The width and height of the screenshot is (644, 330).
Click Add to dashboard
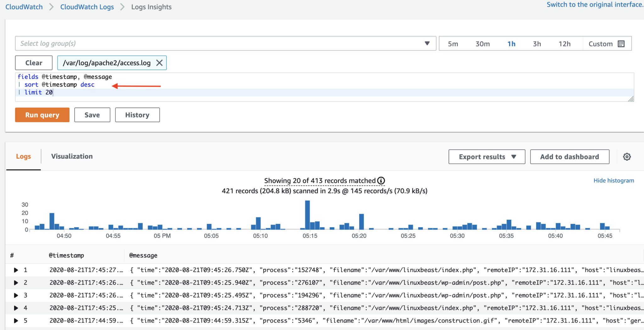point(569,157)
